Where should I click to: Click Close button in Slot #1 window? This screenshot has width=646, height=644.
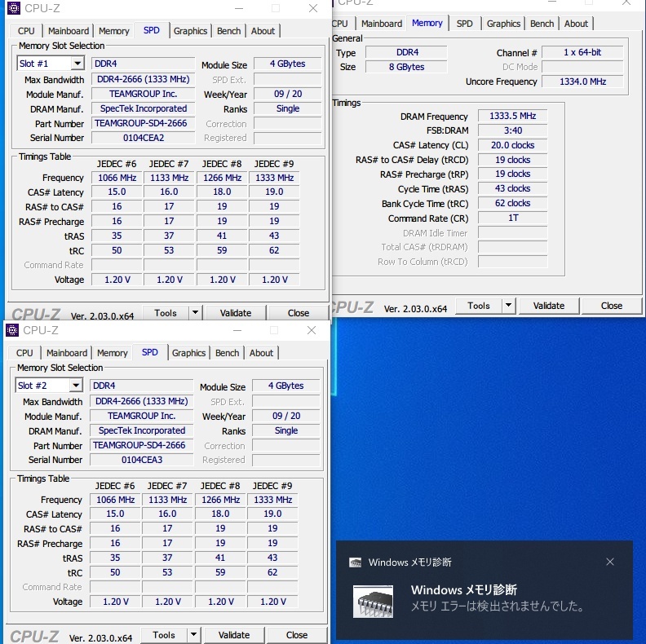click(299, 312)
